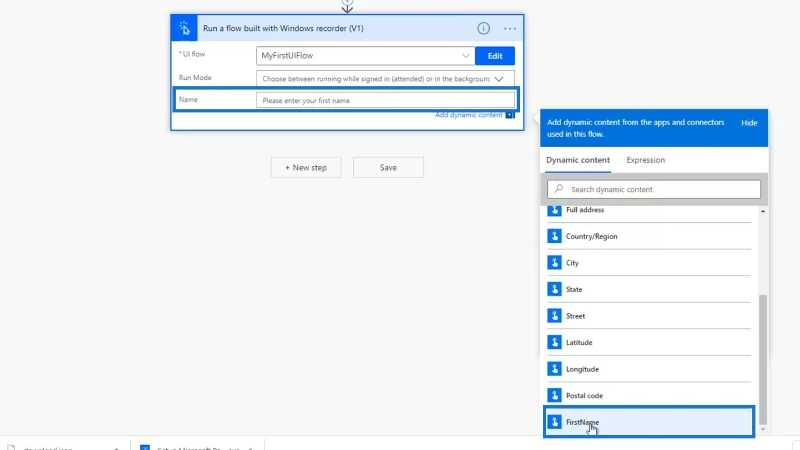Insert Latitude dynamic content
Image resolution: width=800 pixels, height=450 pixels.
coord(649,342)
